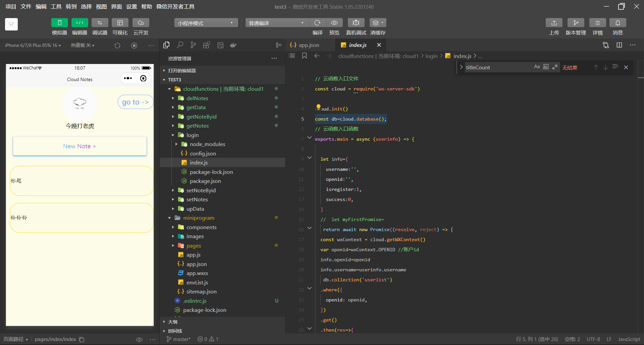Open project details (详情)
This screenshot has height=345, width=644.
[597, 23]
